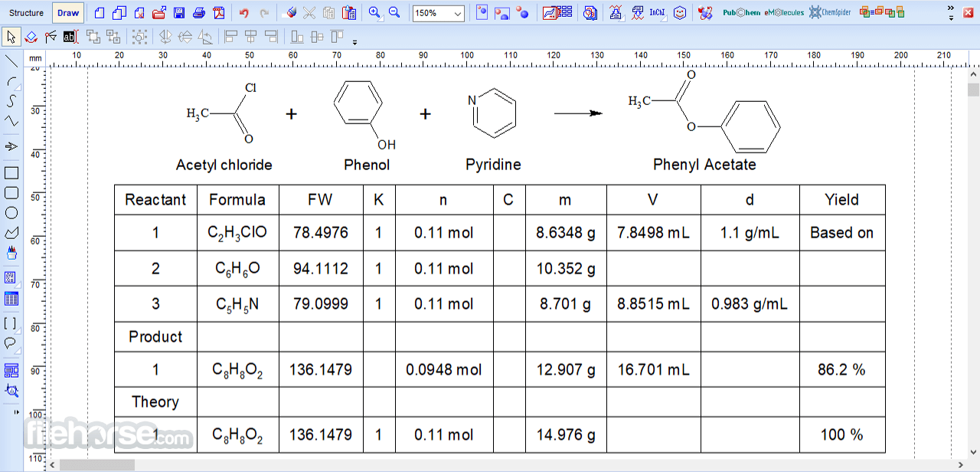
Task: Search structure on ChemSpider
Action: tap(831, 13)
